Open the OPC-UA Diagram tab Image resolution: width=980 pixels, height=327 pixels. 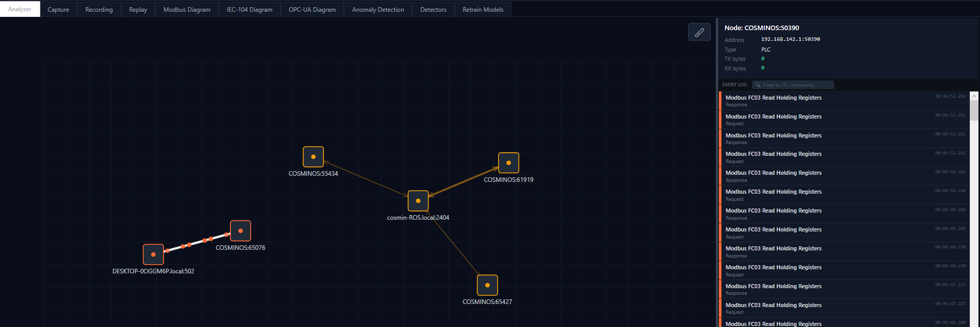[x=312, y=9]
